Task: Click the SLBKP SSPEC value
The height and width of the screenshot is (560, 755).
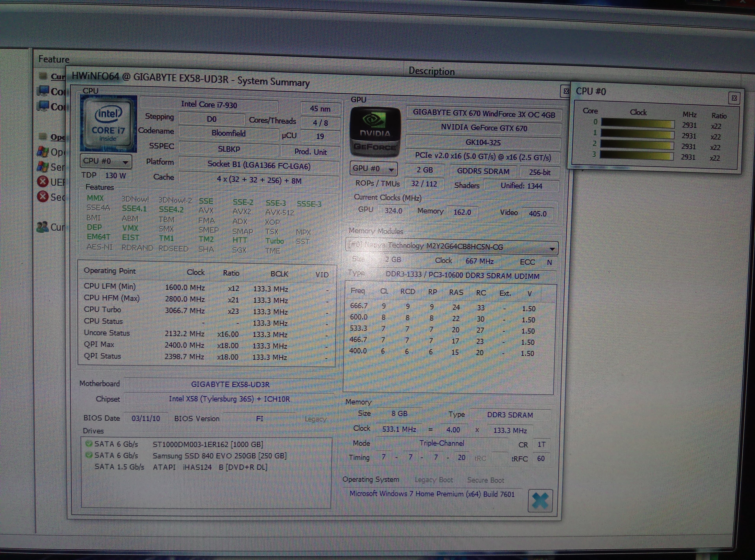Action: coord(229,149)
